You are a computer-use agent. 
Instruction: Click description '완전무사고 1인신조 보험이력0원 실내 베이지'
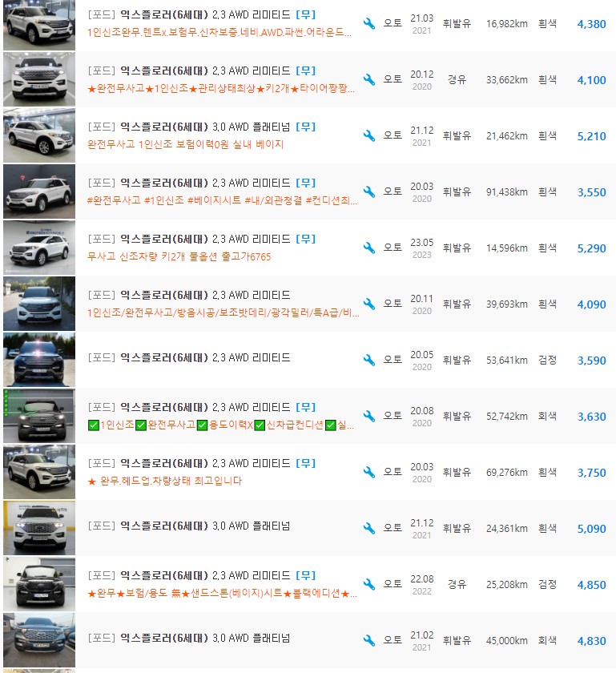coord(186,145)
